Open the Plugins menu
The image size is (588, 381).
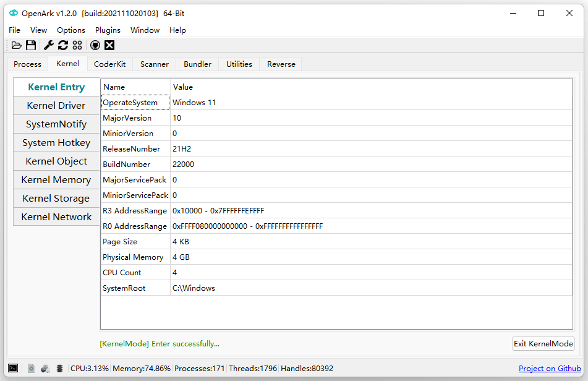click(x=107, y=30)
